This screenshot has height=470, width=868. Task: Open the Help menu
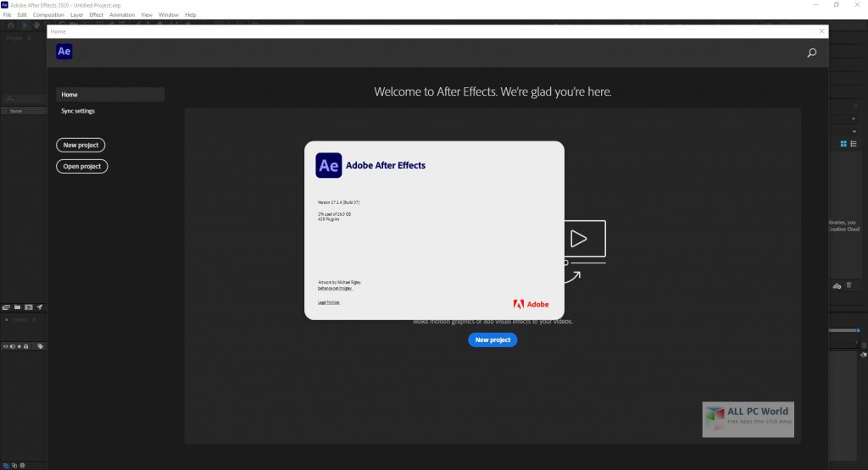tap(191, 15)
